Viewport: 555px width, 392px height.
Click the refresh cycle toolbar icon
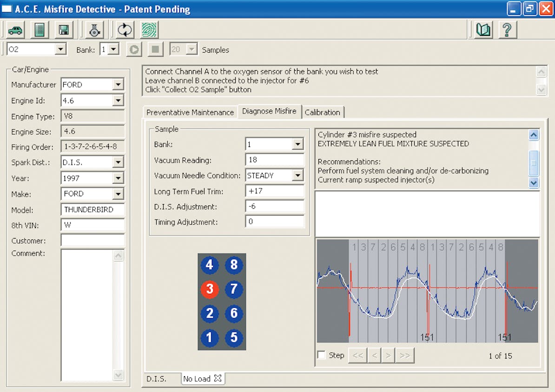tap(124, 29)
